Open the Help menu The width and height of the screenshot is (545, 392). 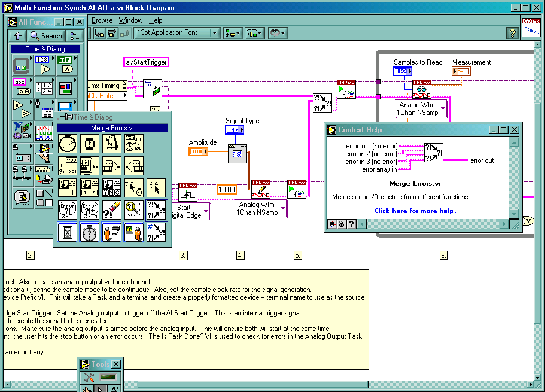156,20
